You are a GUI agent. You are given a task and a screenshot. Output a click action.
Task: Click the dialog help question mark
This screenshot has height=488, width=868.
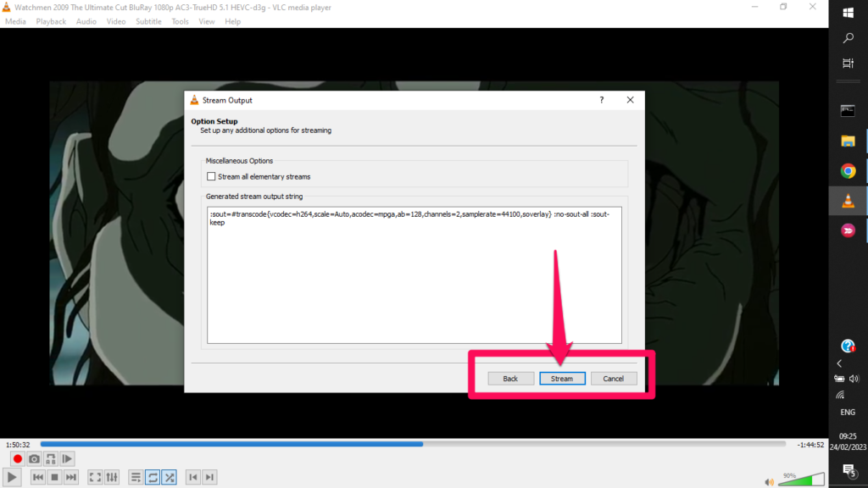pos(602,100)
